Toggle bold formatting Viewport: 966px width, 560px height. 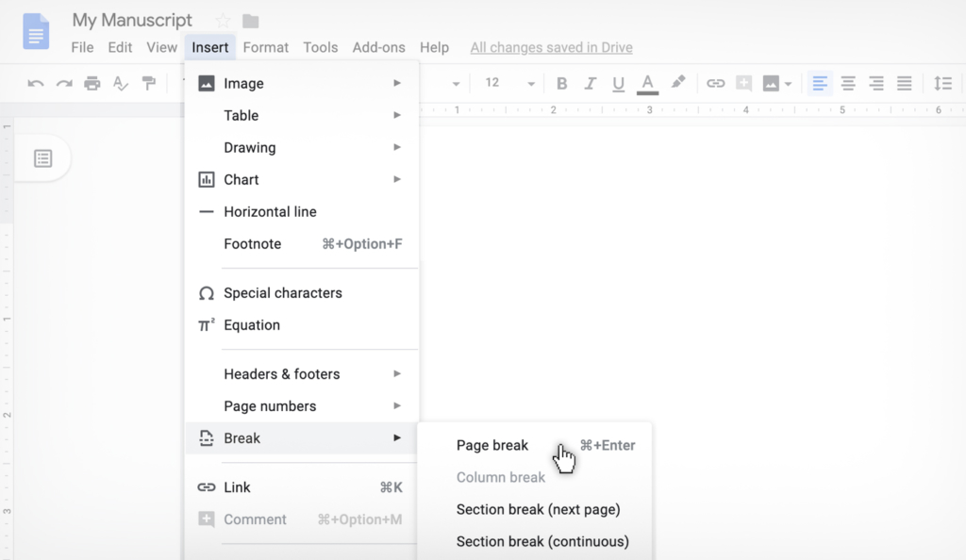[561, 83]
